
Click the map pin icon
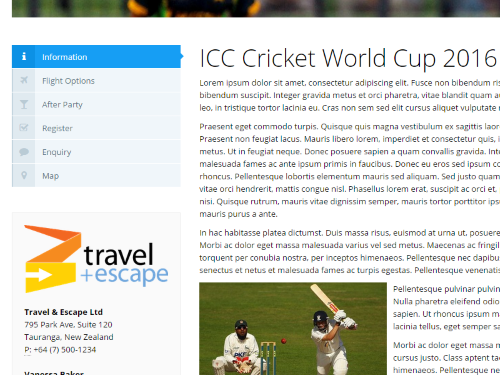coord(24,175)
